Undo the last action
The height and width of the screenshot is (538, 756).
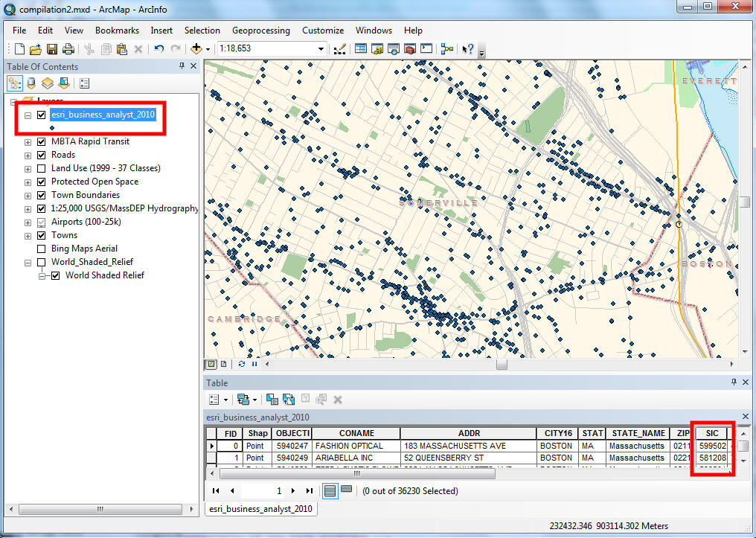pos(159,48)
